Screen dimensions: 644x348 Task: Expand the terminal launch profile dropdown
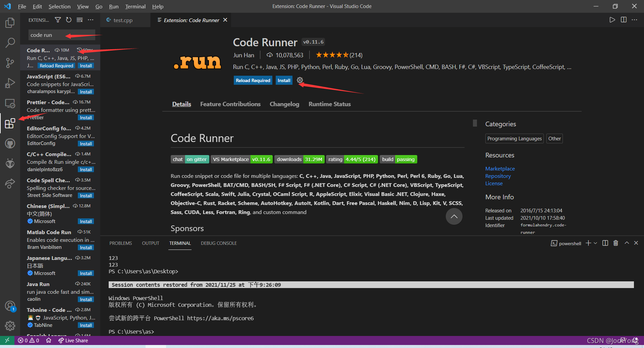tap(595, 243)
